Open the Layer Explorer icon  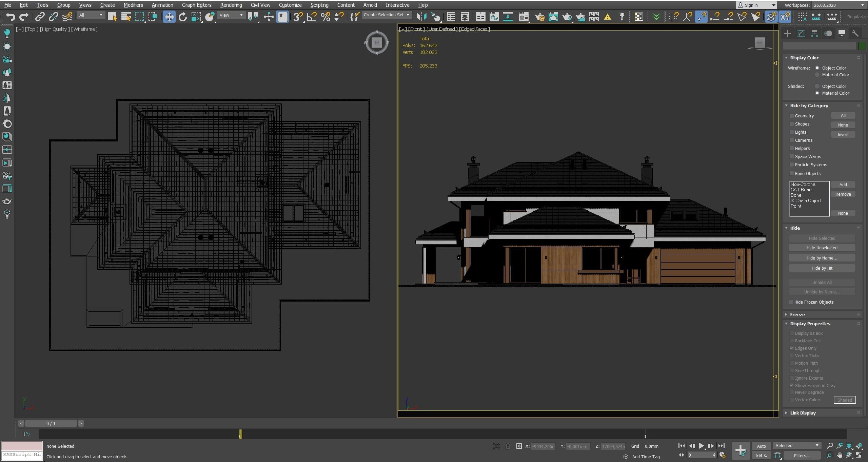465,17
